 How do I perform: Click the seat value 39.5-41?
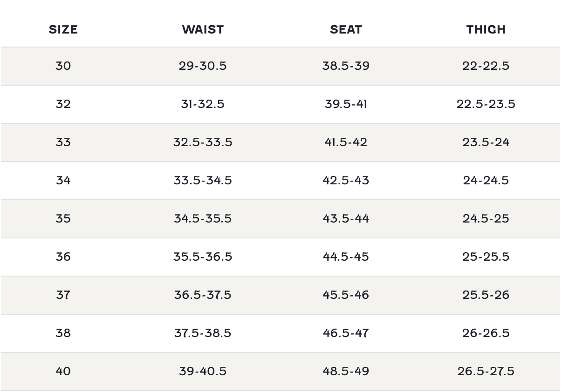[346, 104]
